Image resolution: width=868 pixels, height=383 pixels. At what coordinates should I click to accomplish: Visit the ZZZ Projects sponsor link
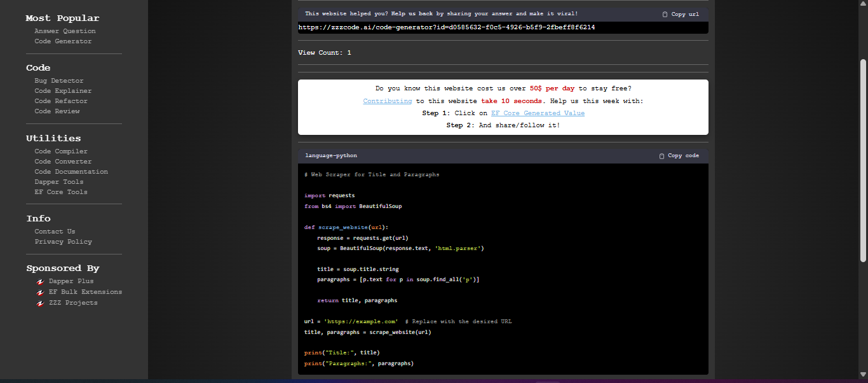pyautogui.click(x=73, y=303)
